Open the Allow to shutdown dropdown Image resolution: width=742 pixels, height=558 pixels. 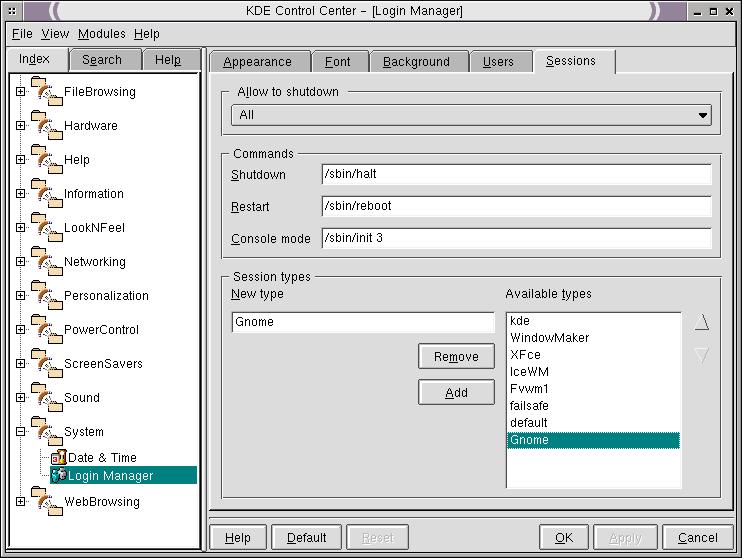(x=471, y=115)
